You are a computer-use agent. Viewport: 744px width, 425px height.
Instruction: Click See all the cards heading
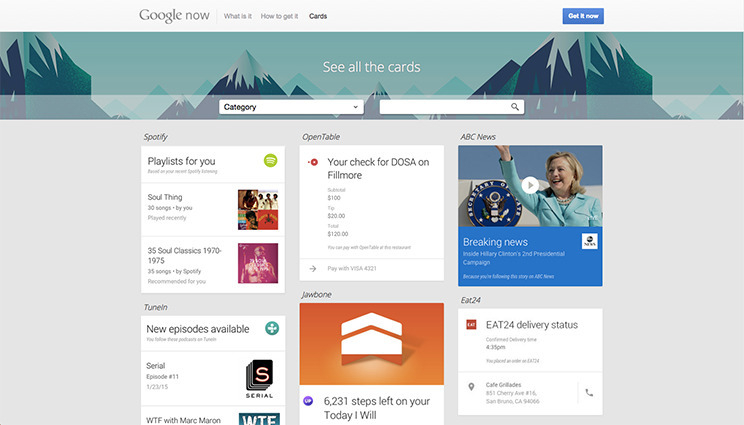point(372,67)
